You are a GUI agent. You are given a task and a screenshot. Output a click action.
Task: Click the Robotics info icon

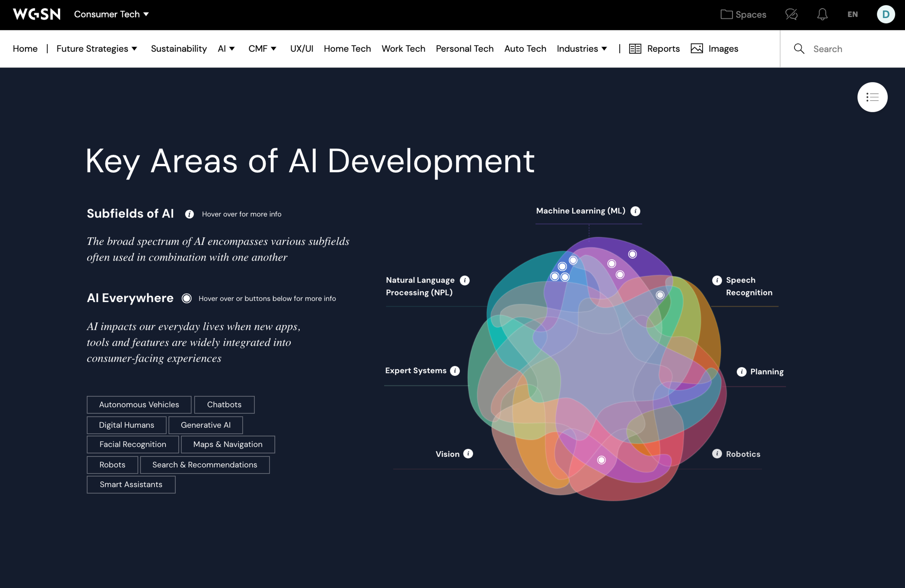pos(717,454)
